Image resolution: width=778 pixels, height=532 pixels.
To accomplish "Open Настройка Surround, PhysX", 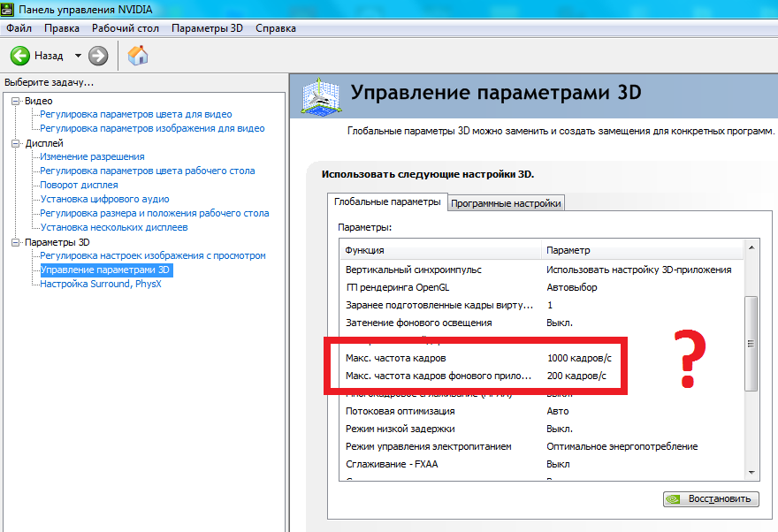I will coord(101,284).
